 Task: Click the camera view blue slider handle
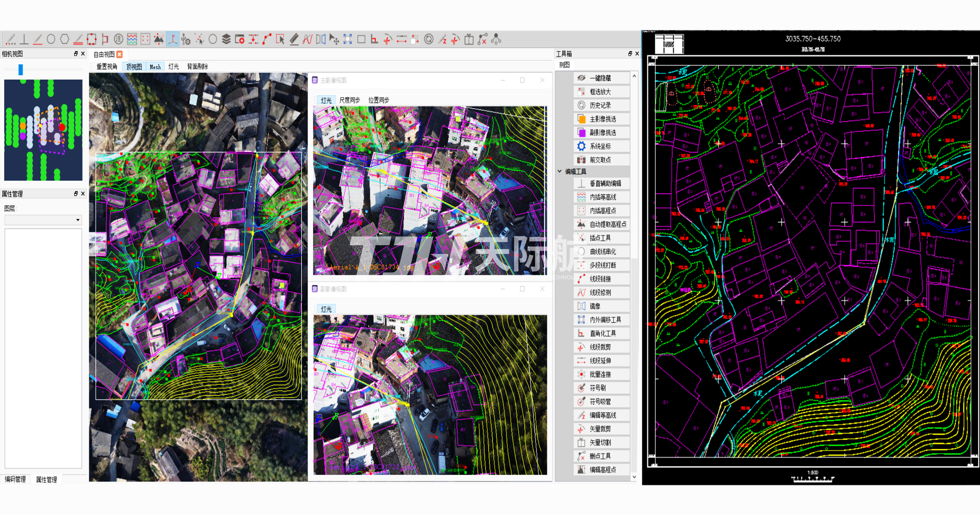point(21,69)
